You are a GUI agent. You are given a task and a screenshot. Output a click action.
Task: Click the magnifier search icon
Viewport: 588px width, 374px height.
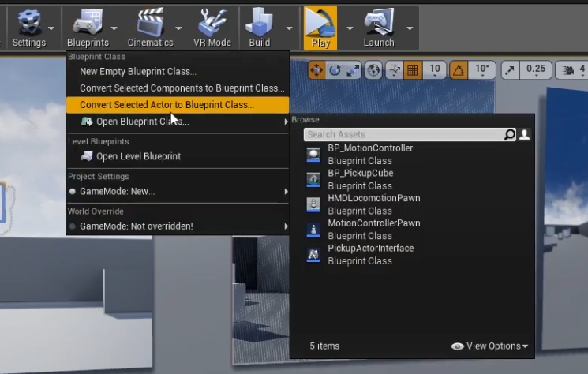tap(510, 134)
